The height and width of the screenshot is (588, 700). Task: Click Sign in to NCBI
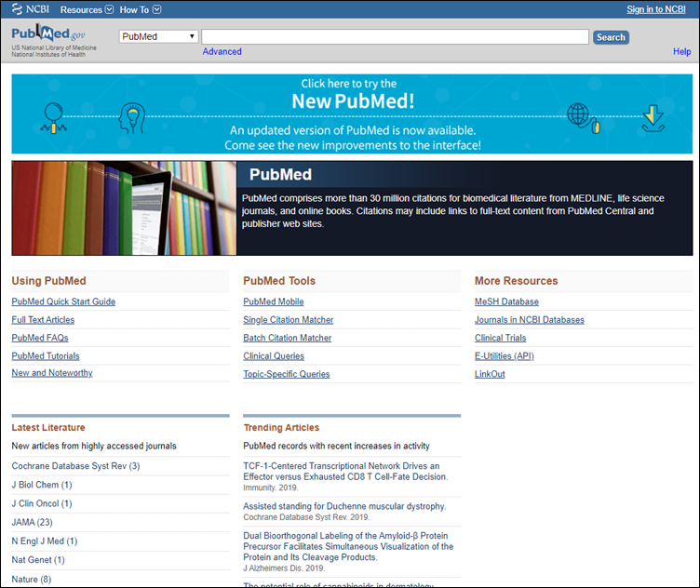656,9
